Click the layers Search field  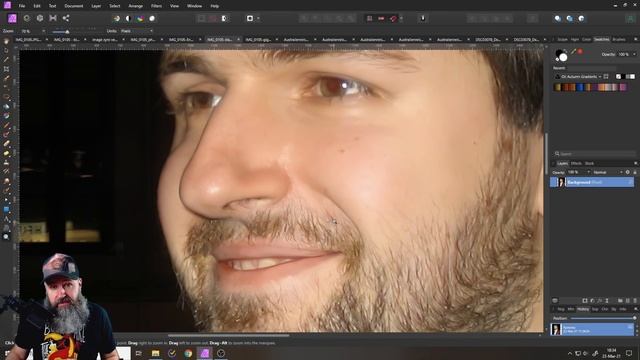(x=595, y=154)
